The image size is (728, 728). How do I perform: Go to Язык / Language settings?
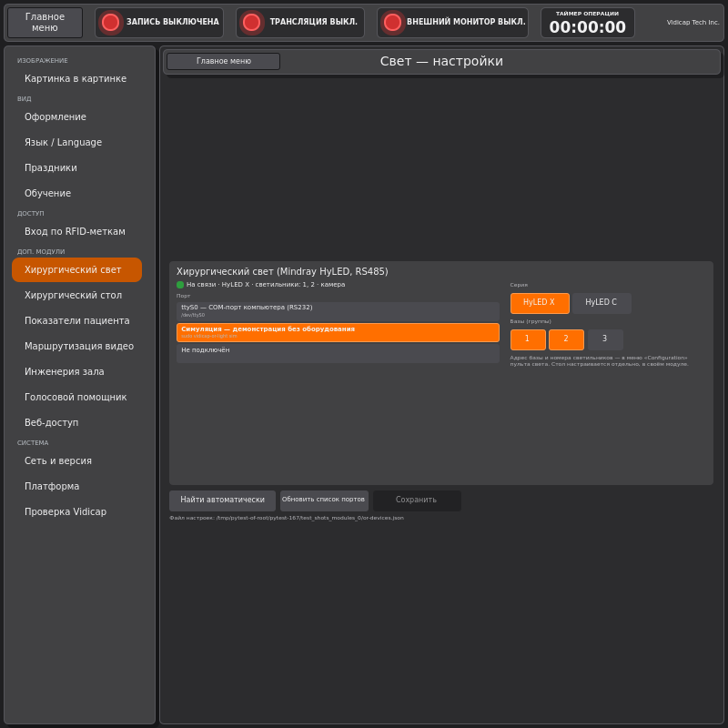pos(76,143)
